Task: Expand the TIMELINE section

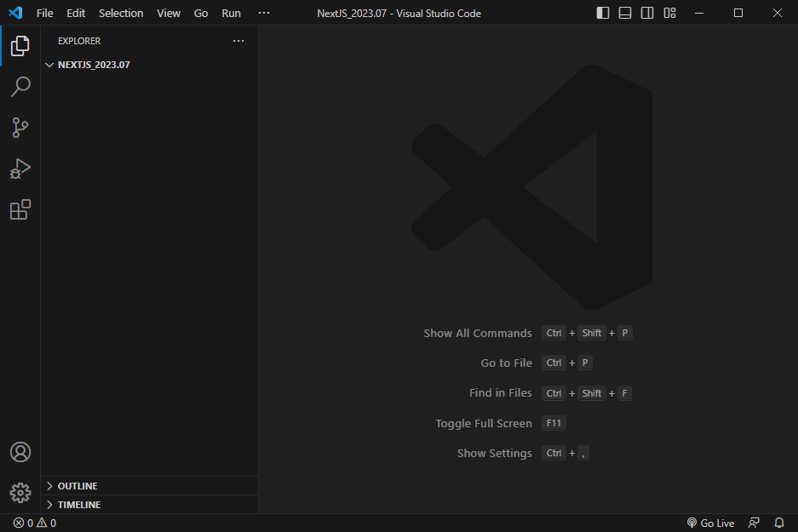Action: pos(150,505)
